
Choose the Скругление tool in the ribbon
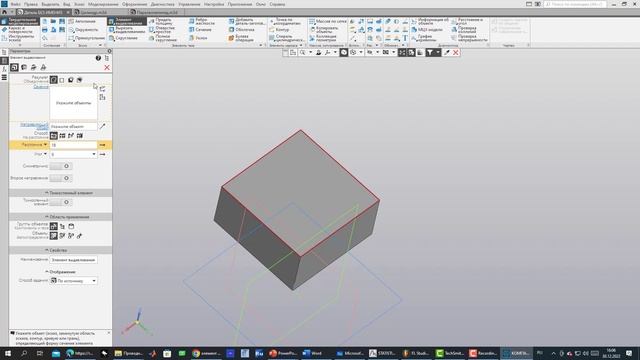[x=124, y=38]
